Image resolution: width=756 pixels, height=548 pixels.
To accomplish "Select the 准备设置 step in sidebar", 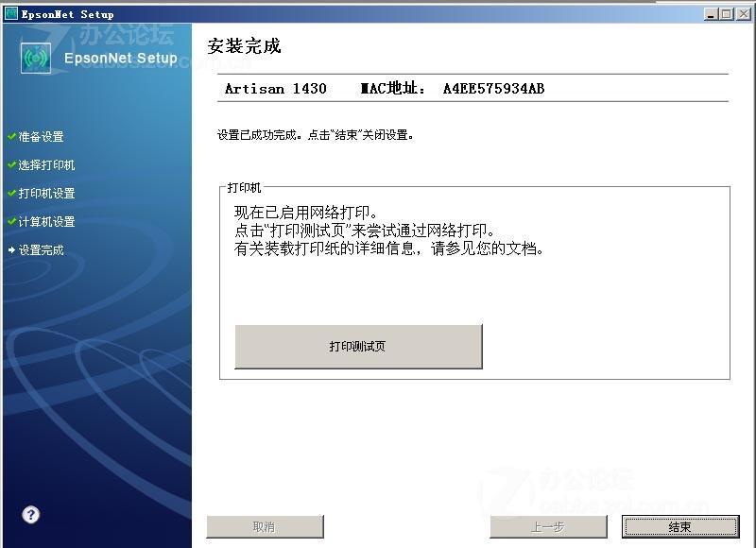I will (x=41, y=137).
